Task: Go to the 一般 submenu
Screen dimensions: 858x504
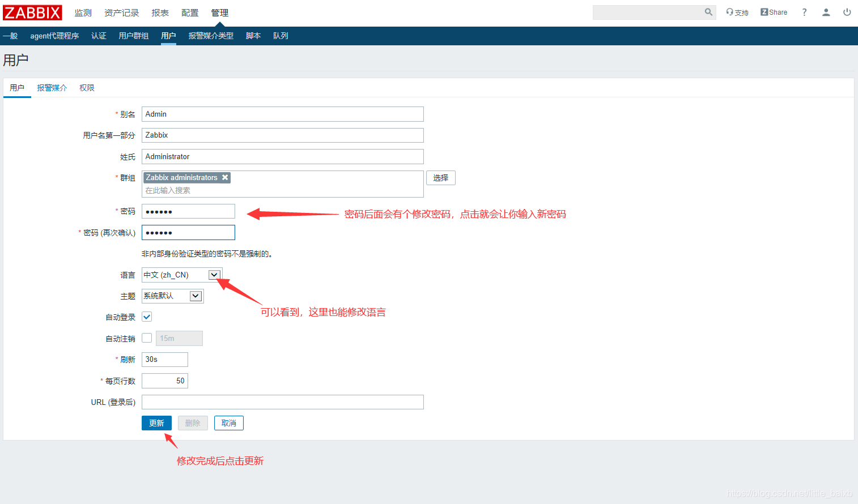Action: [x=10, y=36]
